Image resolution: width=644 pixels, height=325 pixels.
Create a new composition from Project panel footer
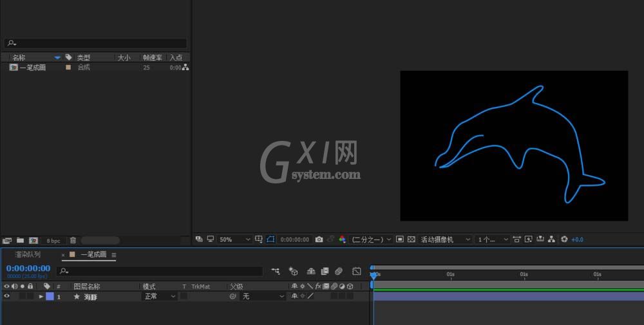point(33,241)
